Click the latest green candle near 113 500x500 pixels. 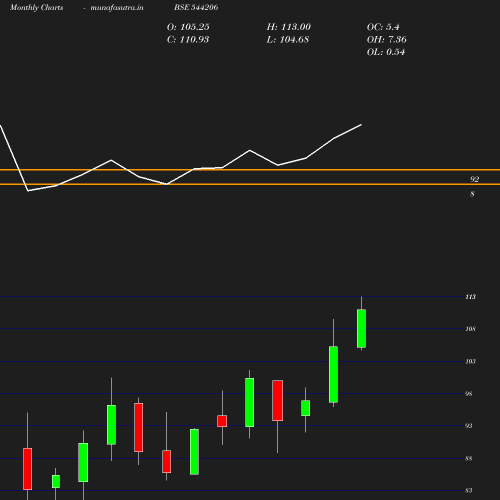point(361,328)
